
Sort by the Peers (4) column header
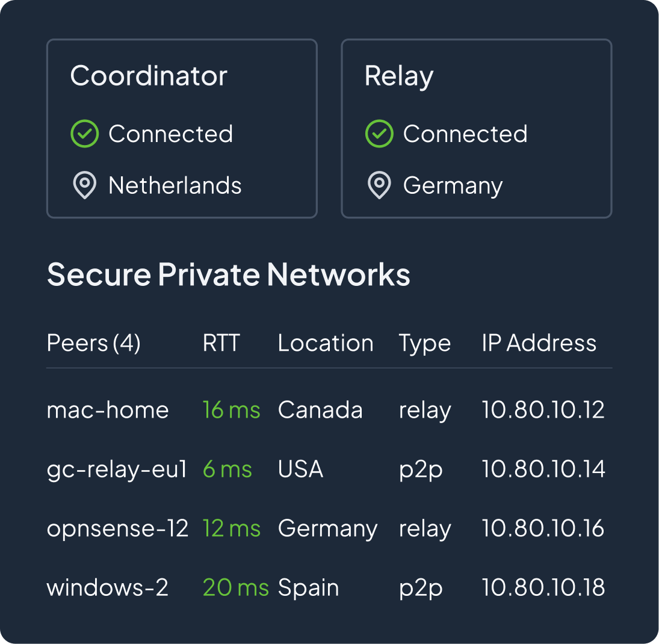[x=93, y=343]
